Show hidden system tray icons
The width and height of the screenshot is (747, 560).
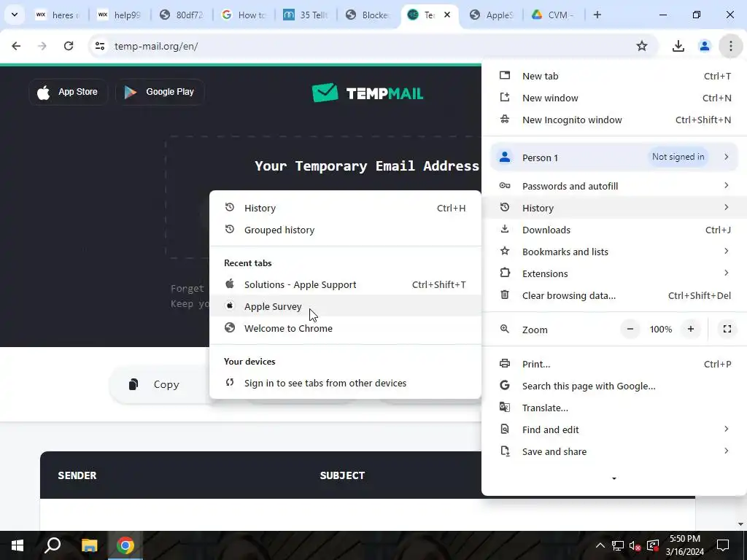coord(600,545)
